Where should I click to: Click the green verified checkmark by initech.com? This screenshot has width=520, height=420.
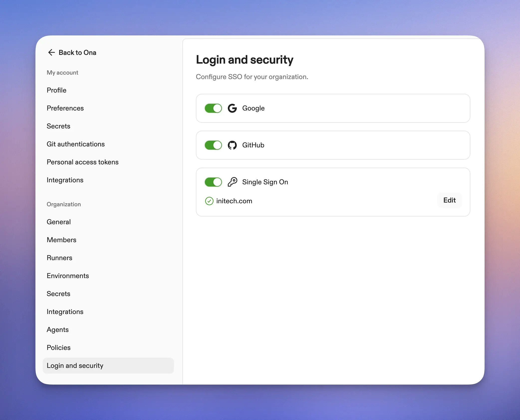coord(209,201)
